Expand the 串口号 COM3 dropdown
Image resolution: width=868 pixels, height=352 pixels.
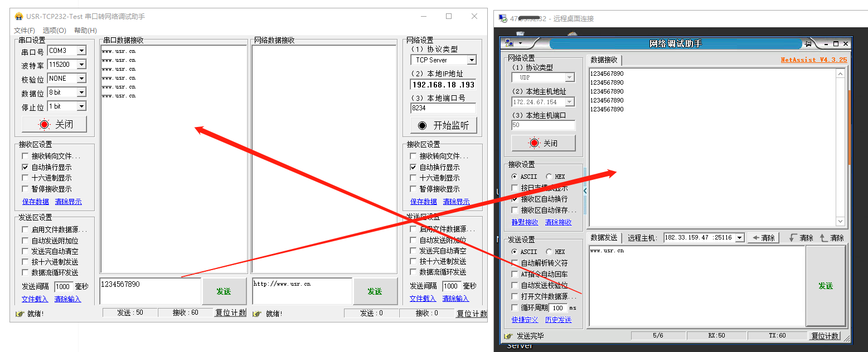(x=82, y=51)
